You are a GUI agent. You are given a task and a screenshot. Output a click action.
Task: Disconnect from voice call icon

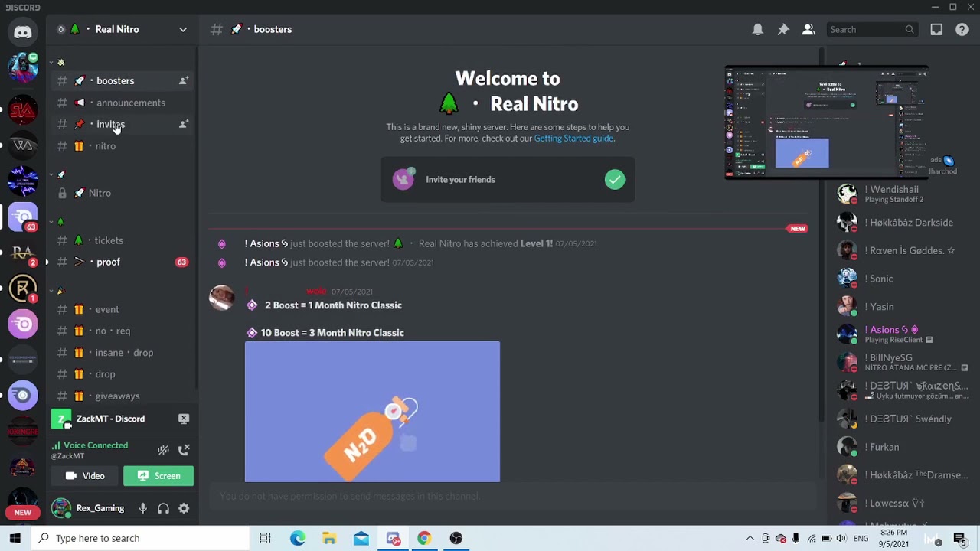tap(184, 450)
